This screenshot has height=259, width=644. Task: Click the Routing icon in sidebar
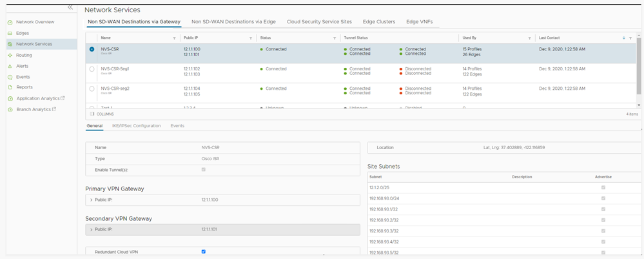pos(10,56)
